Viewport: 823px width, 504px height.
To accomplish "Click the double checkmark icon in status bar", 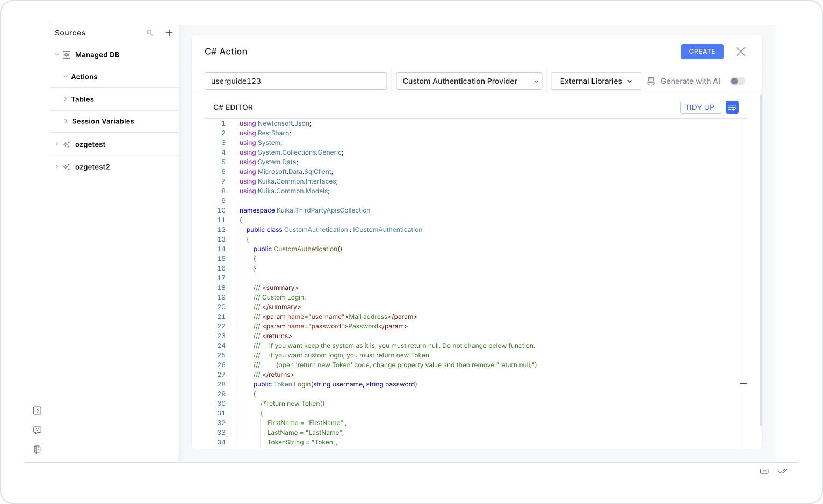I will coord(783,471).
